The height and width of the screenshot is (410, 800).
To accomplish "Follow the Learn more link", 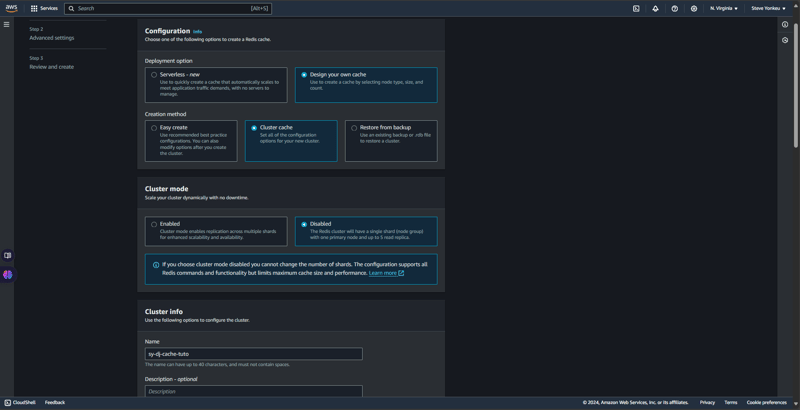I will (383, 273).
